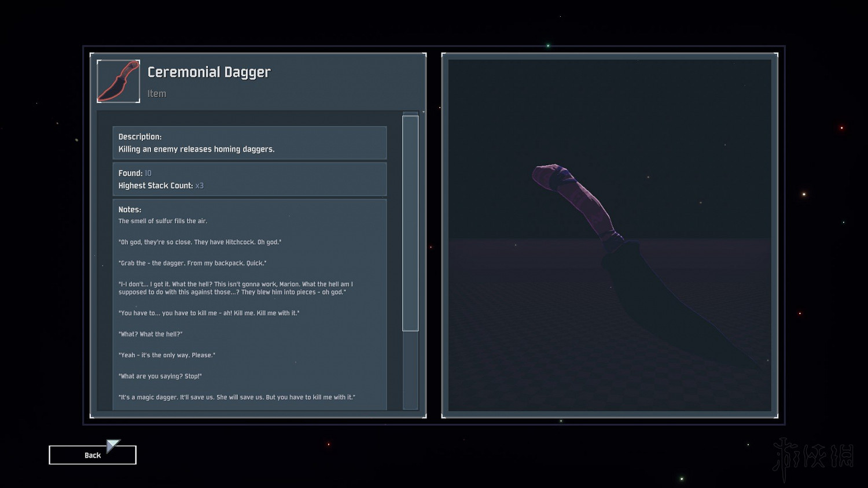
Task: Click the "It's a magic dagger" note line
Action: [237, 397]
